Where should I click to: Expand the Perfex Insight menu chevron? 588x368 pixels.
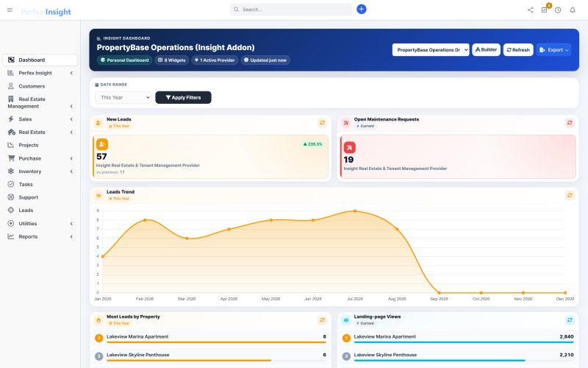tap(71, 73)
